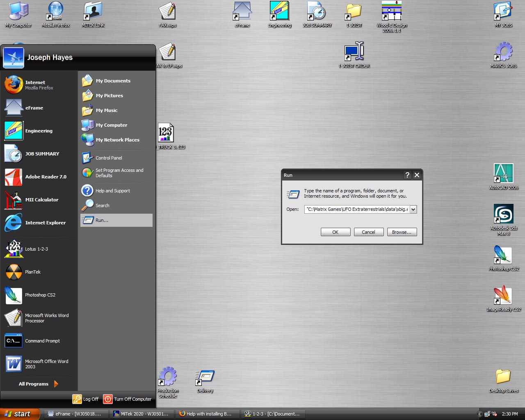Click the Open text field in Run dialog
Screen dimensions: 525x420
(x=357, y=209)
